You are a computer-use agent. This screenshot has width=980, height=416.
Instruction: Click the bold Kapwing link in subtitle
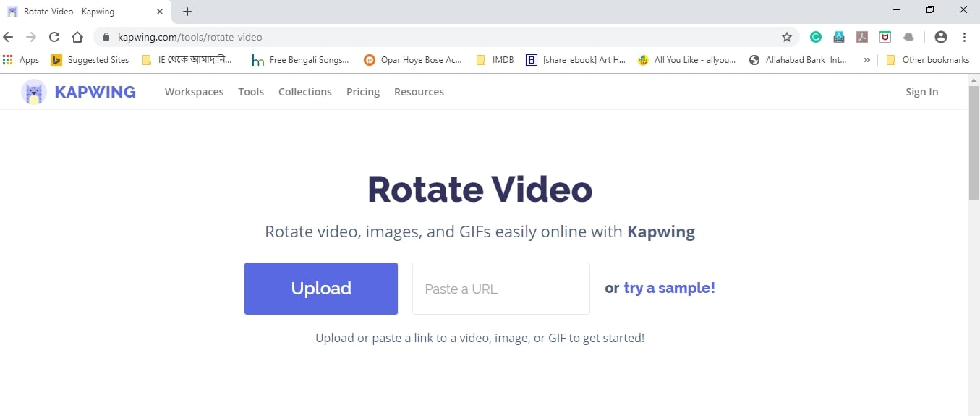click(661, 232)
